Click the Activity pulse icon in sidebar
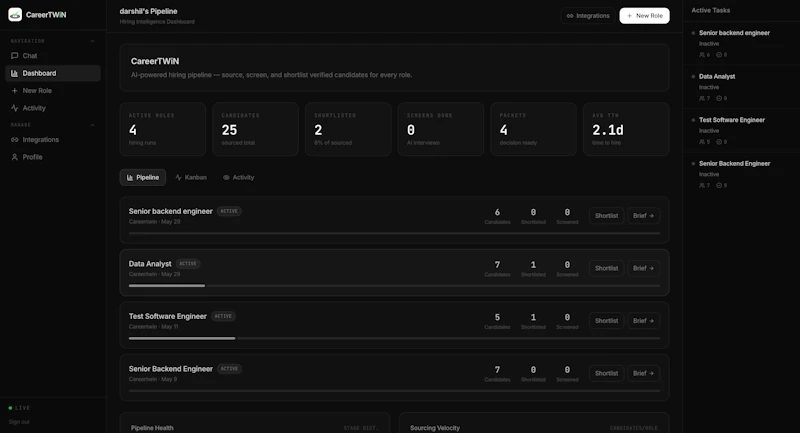Viewport: 800px width, 433px height. [14, 108]
